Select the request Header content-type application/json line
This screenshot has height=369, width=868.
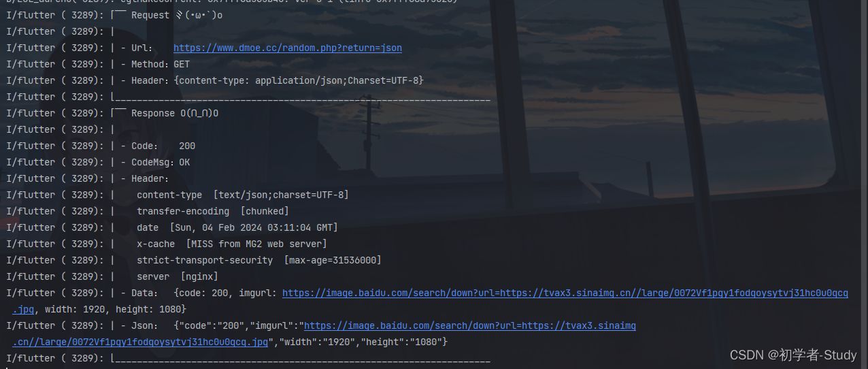[272, 80]
